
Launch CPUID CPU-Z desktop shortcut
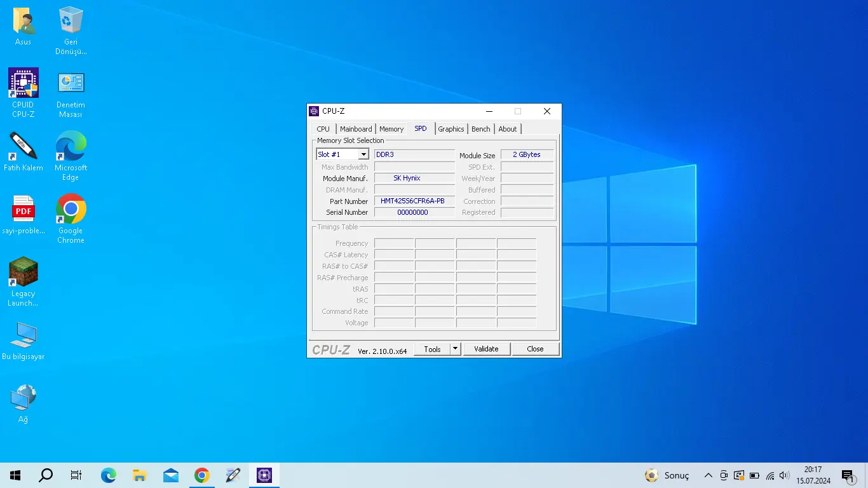[x=24, y=93]
